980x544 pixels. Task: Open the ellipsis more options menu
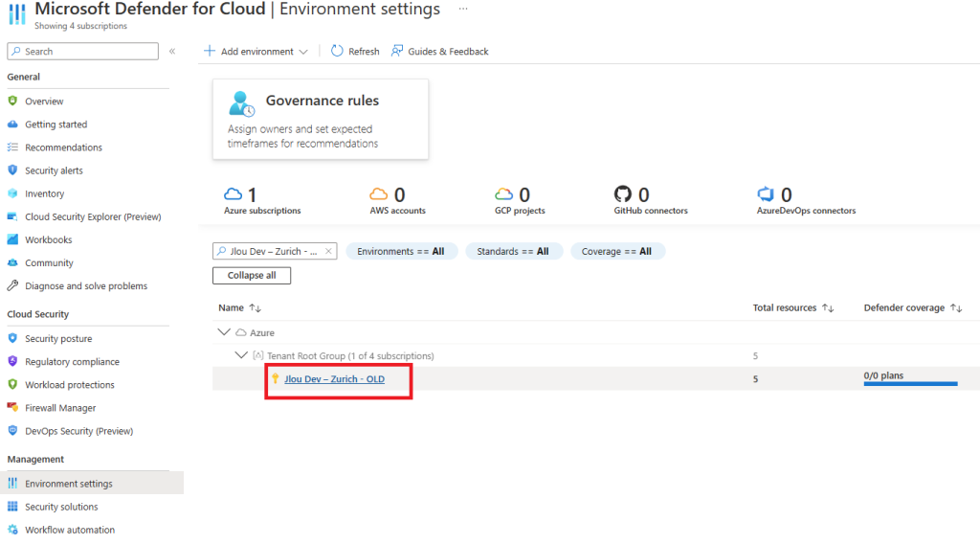(463, 9)
